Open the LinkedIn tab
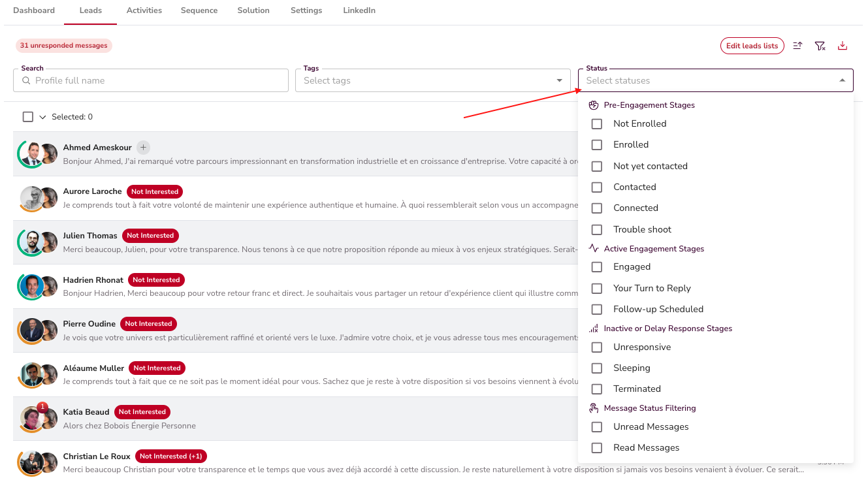 pos(359,10)
